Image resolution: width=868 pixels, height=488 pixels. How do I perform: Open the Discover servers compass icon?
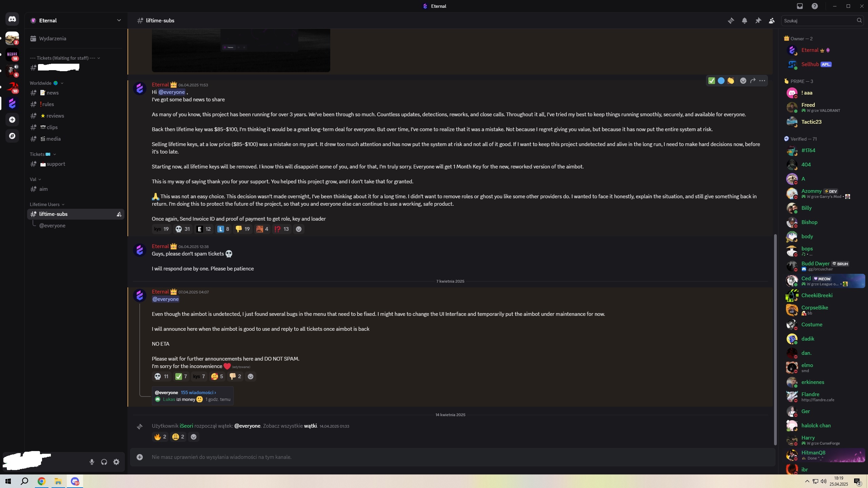point(12,136)
